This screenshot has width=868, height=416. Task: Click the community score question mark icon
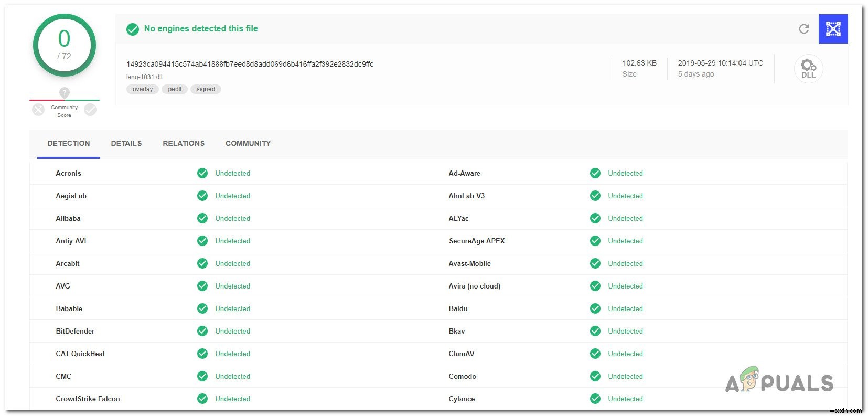tap(65, 93)
